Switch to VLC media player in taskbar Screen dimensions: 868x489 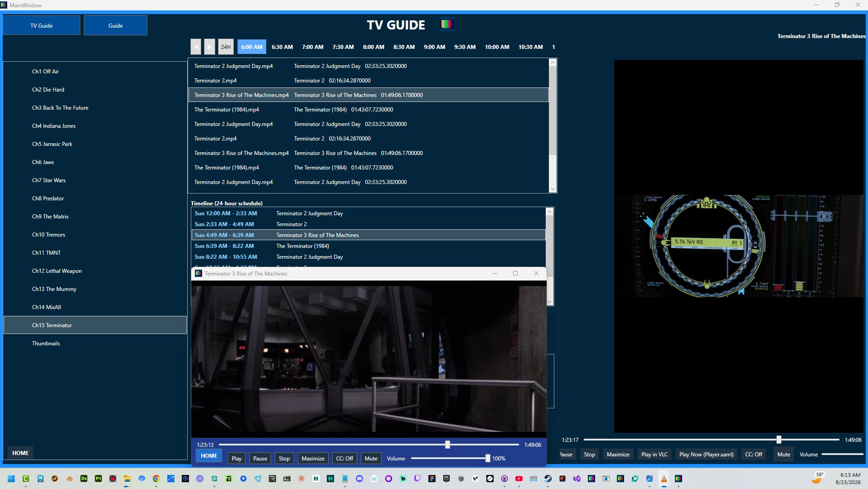[x=664, y=479]
